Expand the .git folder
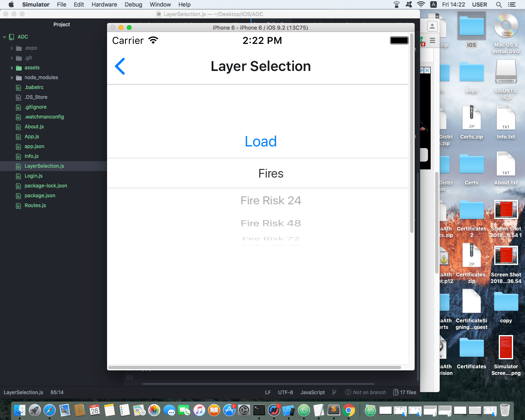Screen dimensions: 525x420 coord(11,58)
